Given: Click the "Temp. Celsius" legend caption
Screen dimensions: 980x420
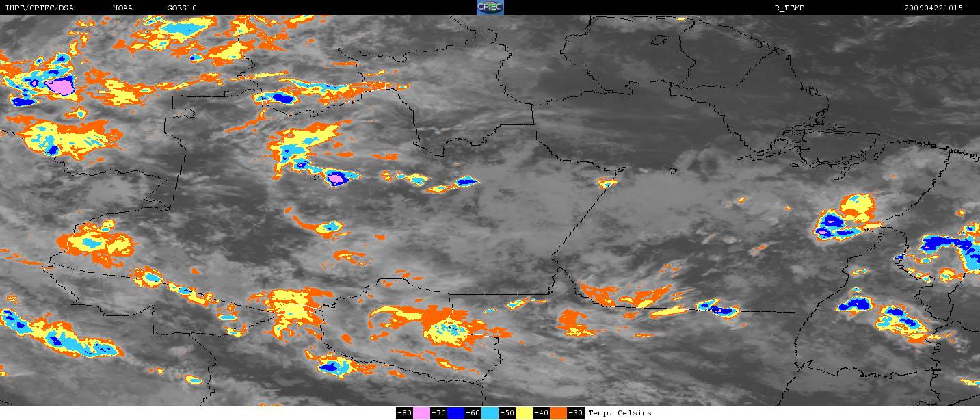Looking at the screenshot, I should pos(620,413).
